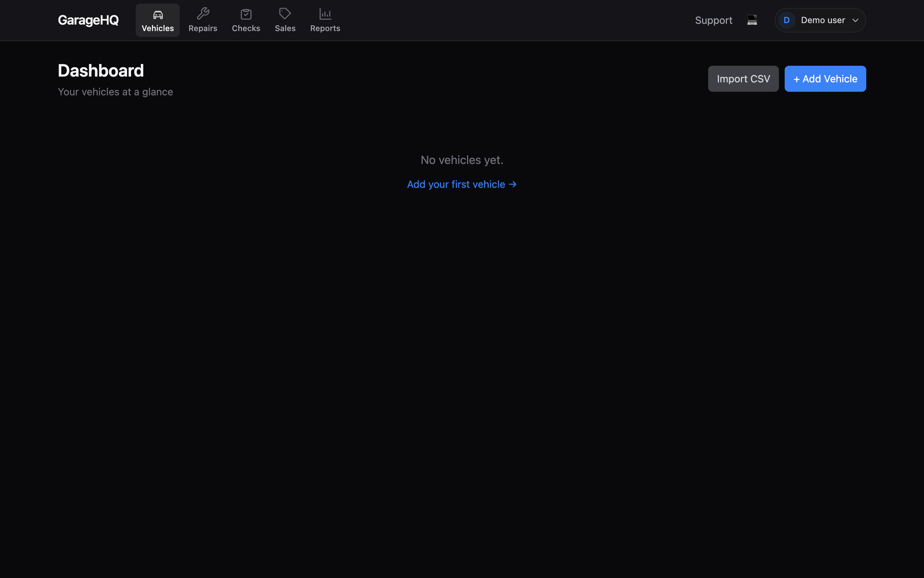Open the Support link
Image resolution: width=924 pixels, height=578 pixels.
713,20
